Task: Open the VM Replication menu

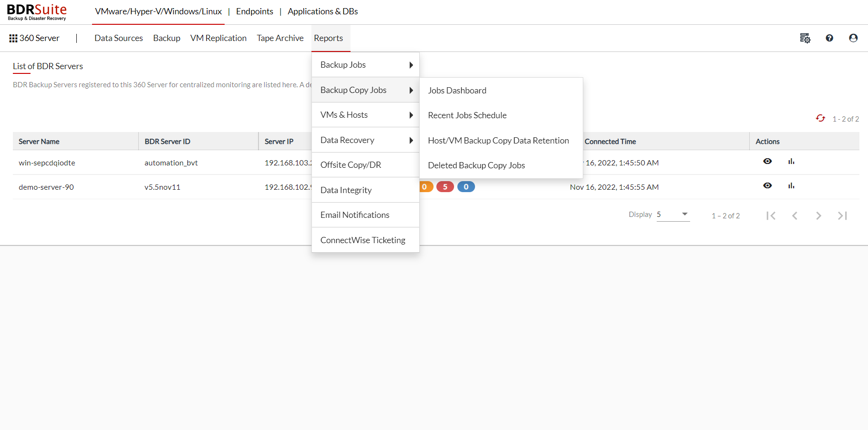Action: (x=218, y=38)
